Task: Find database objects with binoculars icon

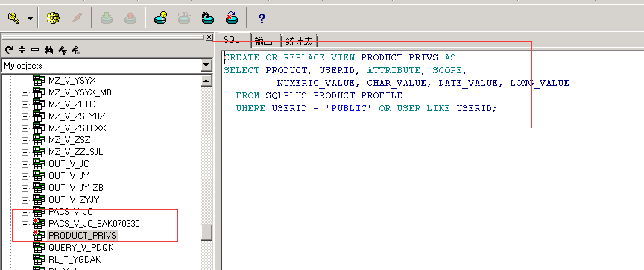Action: pyautogui.click(x=49, y=51)
